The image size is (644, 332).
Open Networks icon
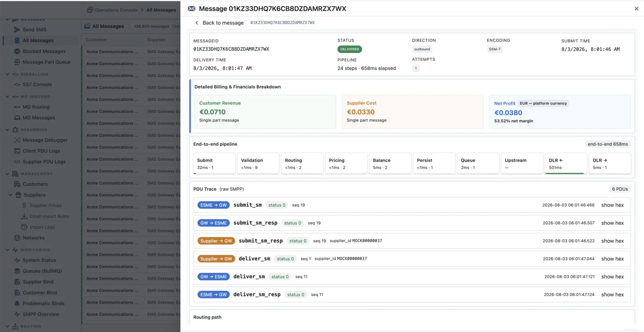point(17,238)
